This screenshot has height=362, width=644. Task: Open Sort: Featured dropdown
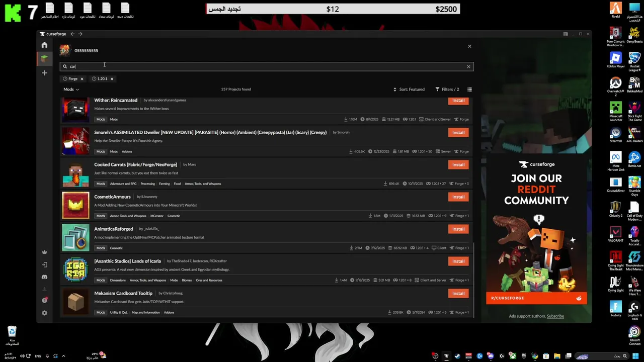(409, 89)
